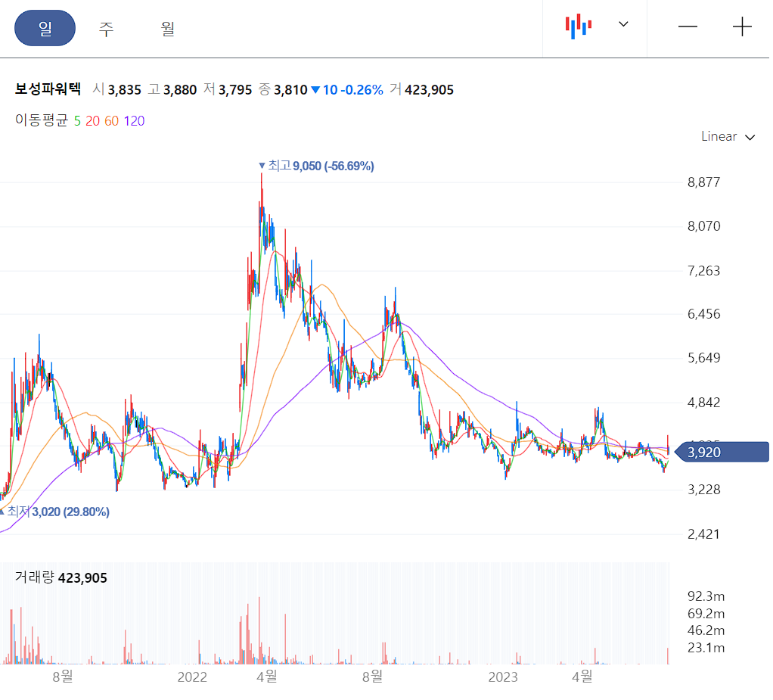This screenshot has width=773, height=700.
Task: Toggle the 5-day moving average
Action: click(77, 121)
